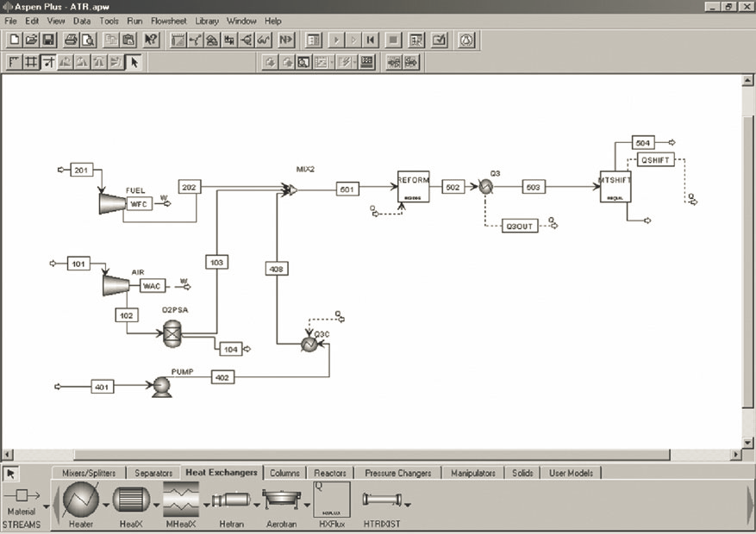This screenshot has height=534, width=756.
Task: Save the simulation with the floppy disk icon
Action: pyautogui.click(x=48, y=40)
